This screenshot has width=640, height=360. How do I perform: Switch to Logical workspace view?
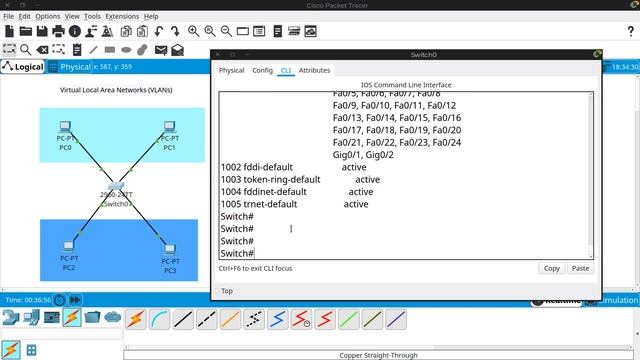pos(23,67)
